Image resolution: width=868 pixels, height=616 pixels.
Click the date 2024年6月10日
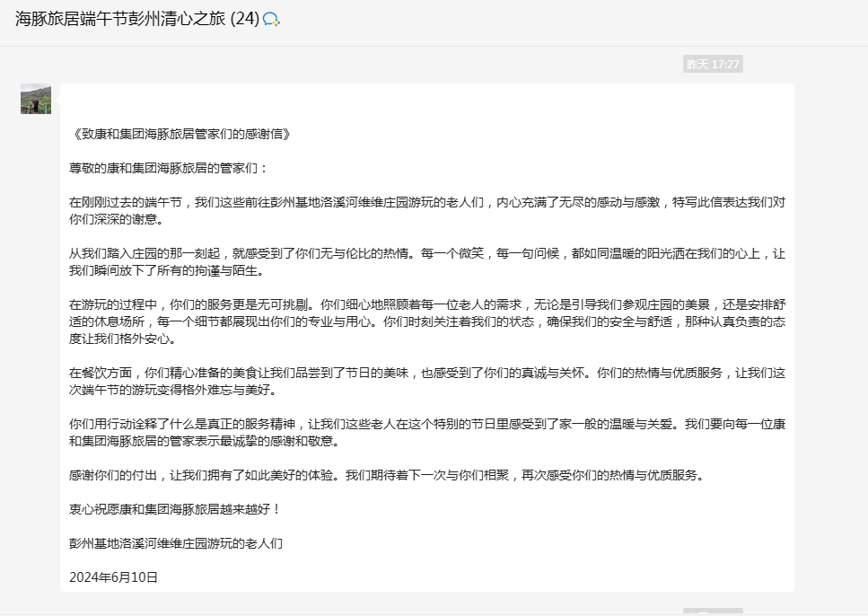click(x=113, y=577)
